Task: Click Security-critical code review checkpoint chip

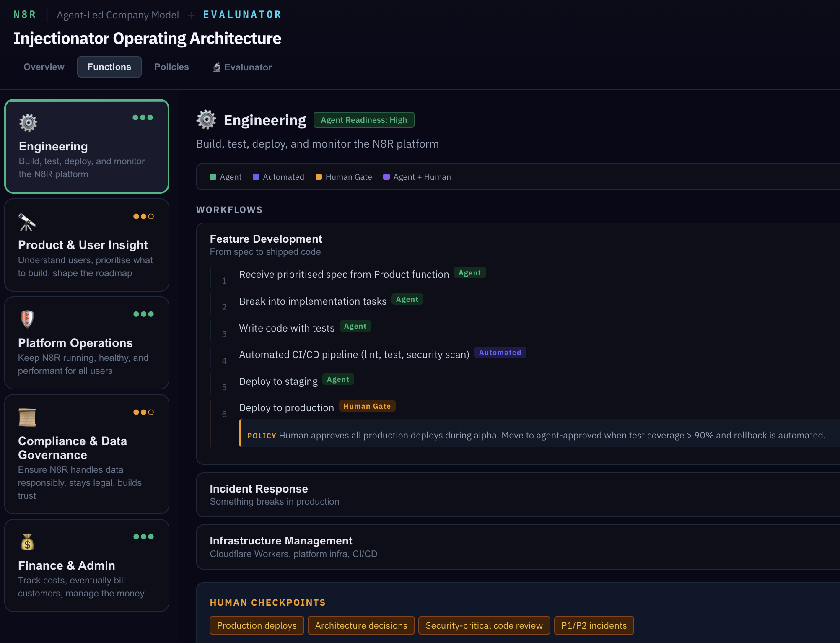Action: pos(484,625)
